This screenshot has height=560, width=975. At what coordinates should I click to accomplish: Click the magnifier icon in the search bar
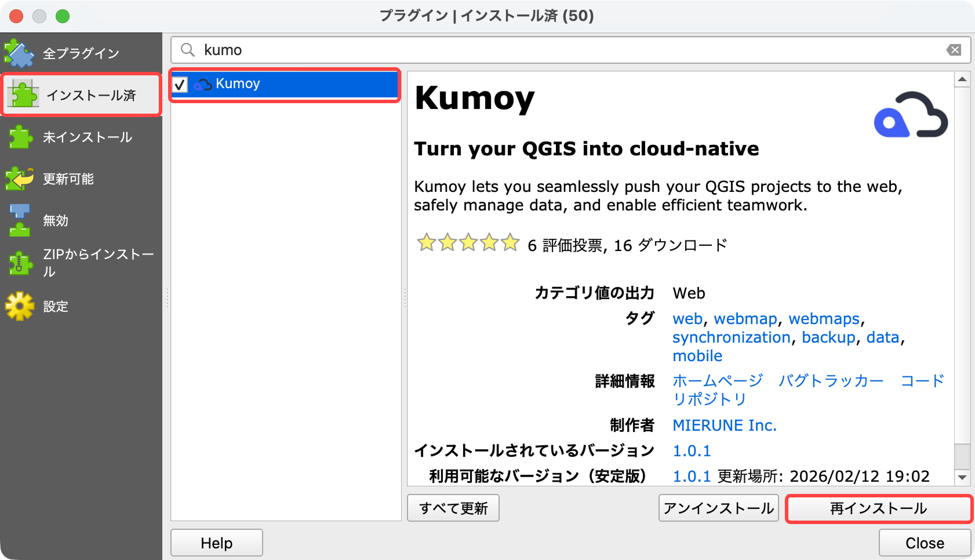coord(187,50)
